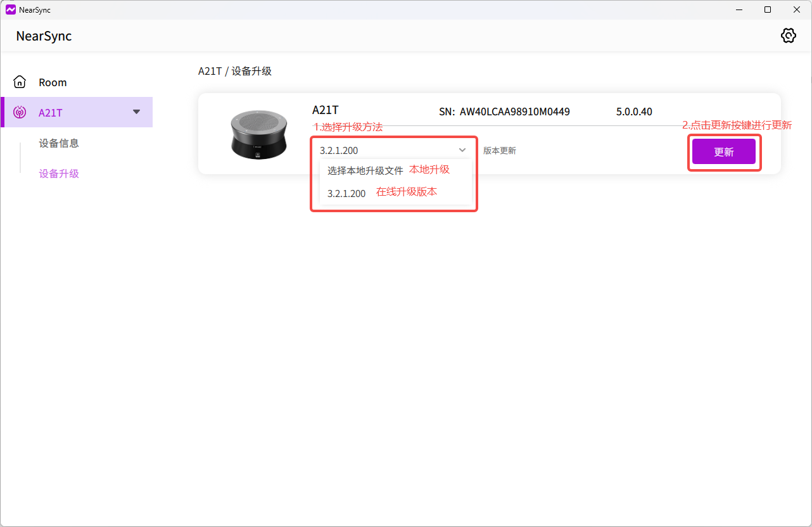Image resolution: width=812 pixels, height=527 pixels.
Task: Click the A21T device icon in sidebar
Action: point(20,113)
